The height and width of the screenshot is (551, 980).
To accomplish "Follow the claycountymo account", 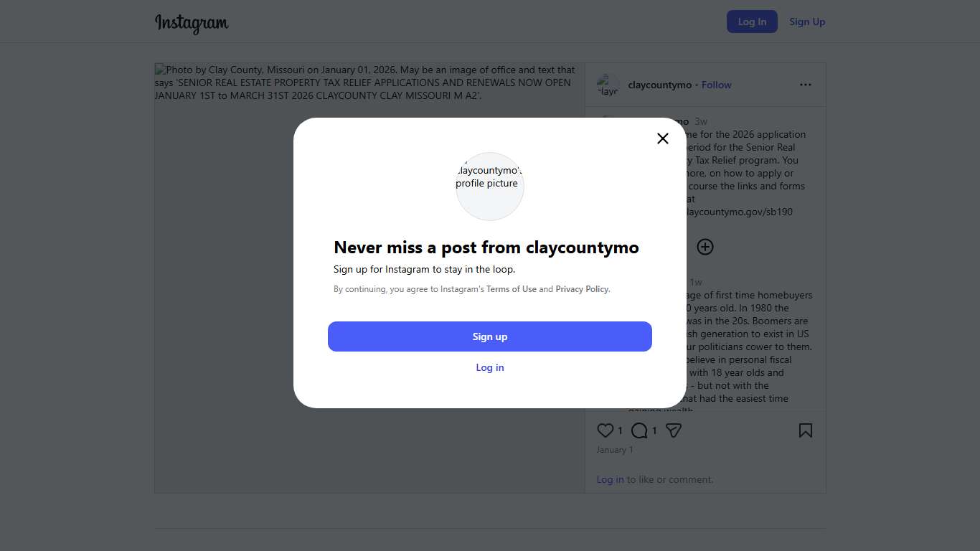I will click(716, 85).
